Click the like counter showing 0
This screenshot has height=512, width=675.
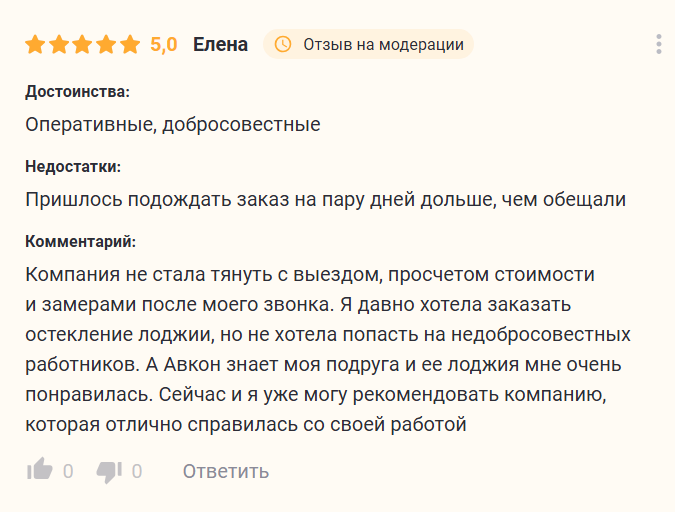[68, 472]
